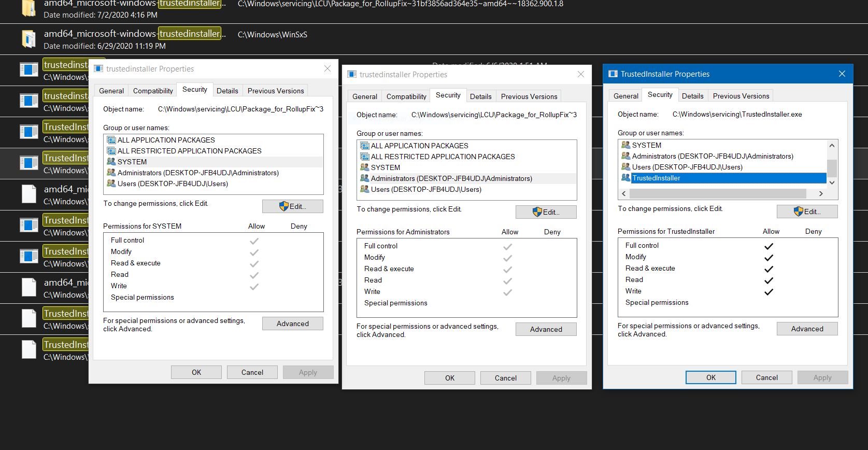Click Object name path in TrustedInstaller Properties window

(737, 114)
